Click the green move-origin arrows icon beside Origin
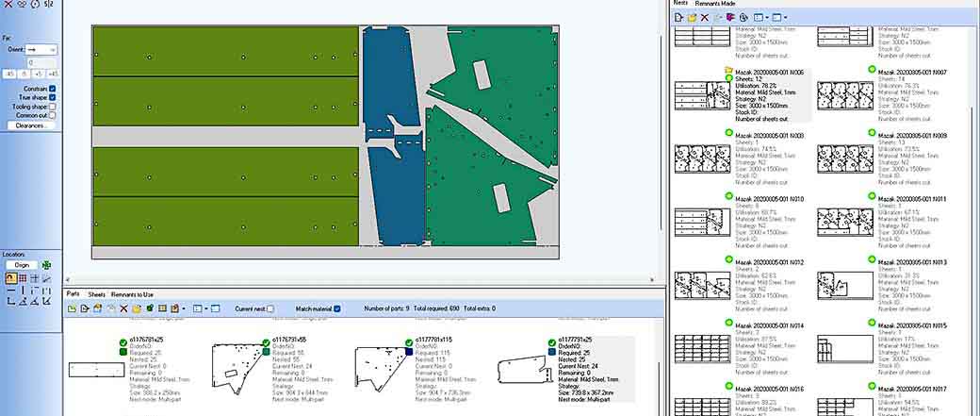980x416 pixels. [47, 266]
